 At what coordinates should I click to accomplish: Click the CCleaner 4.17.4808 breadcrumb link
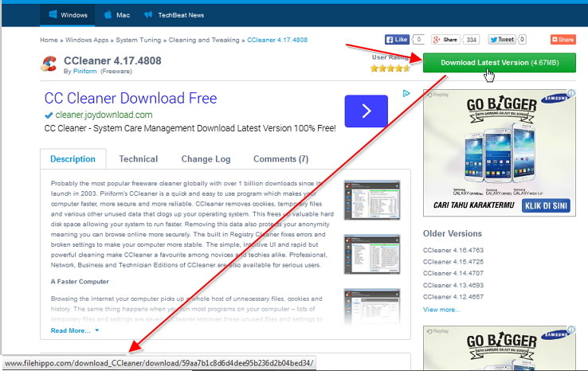click(x=277, y=40)
